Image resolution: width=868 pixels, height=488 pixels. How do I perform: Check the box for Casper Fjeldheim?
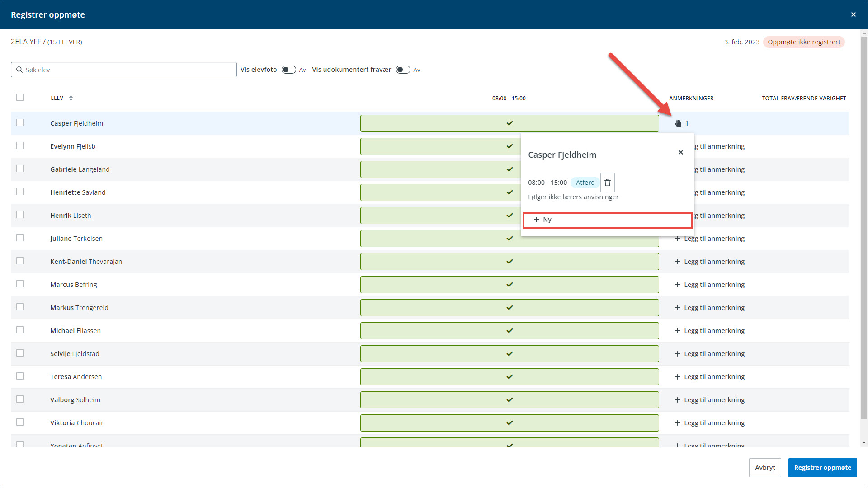tap(20, 122)
